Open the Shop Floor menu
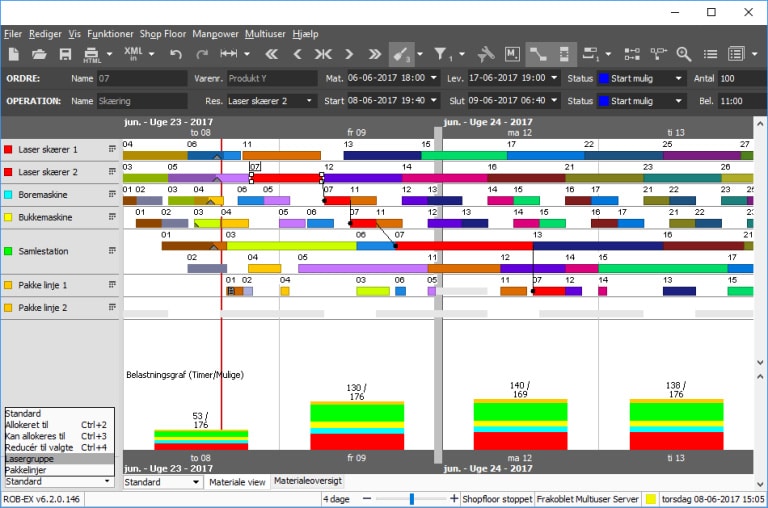The width and height of the screenshot is (768, 508). 162,33
